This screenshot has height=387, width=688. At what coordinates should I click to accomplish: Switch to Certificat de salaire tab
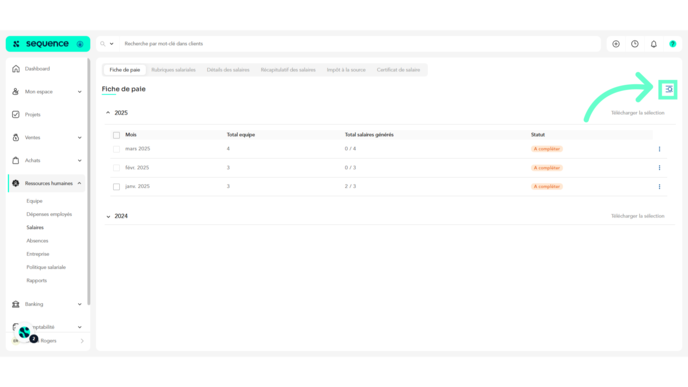click(398, 70)
